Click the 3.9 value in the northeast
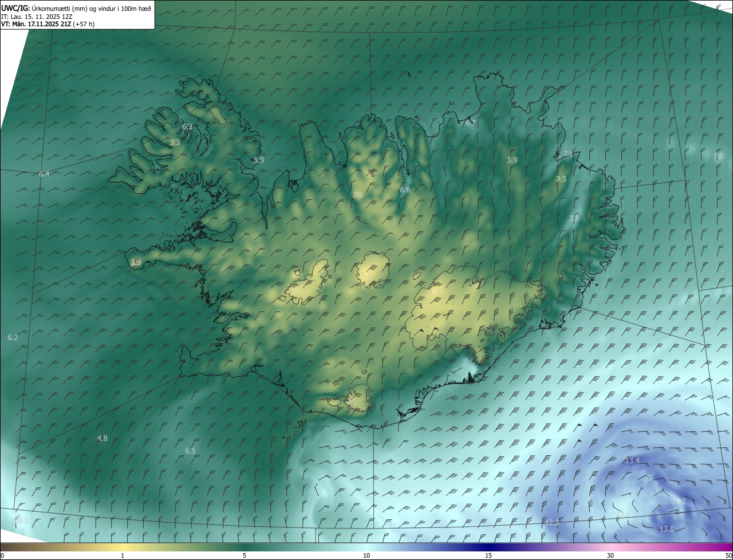This screenshot has width=733, height=560. click(512, 160)
